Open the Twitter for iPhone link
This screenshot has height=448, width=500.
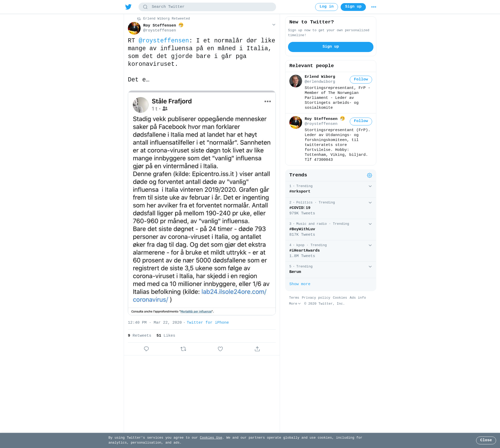pyautogui.click(x=208, y=323)
